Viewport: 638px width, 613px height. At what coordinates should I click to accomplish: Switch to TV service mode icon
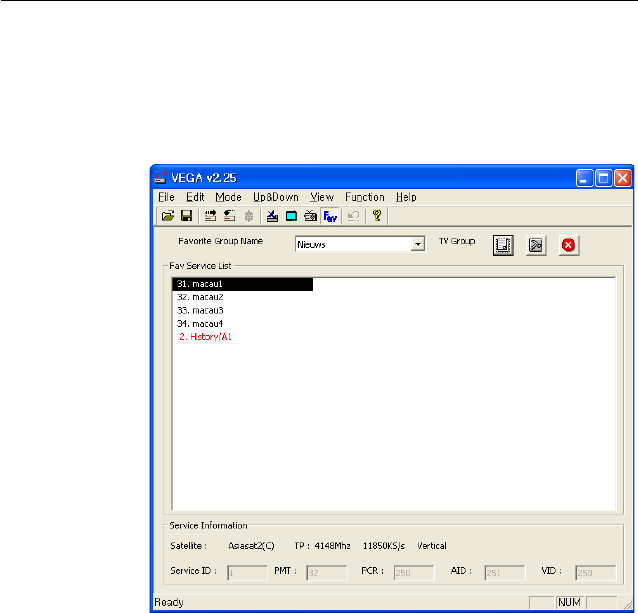click(291, 216)
